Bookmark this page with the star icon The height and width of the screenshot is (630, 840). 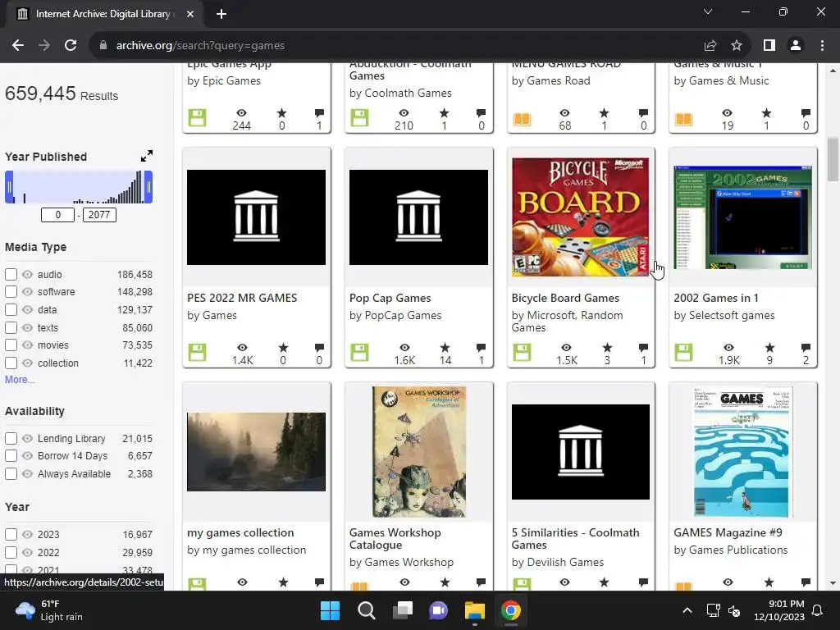pos(737,46)
